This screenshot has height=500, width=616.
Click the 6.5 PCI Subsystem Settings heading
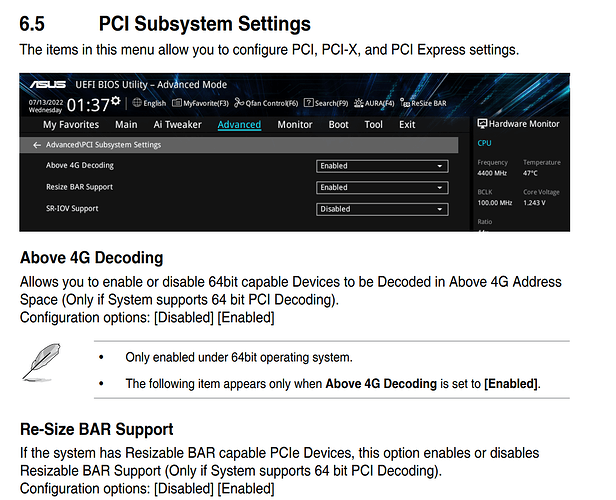coord(165,24)
